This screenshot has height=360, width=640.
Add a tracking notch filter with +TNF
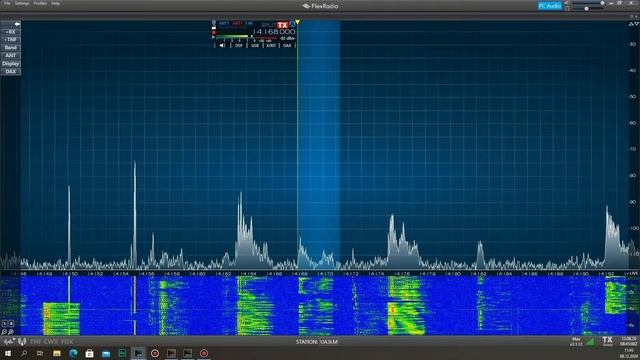tap(11, 40)
